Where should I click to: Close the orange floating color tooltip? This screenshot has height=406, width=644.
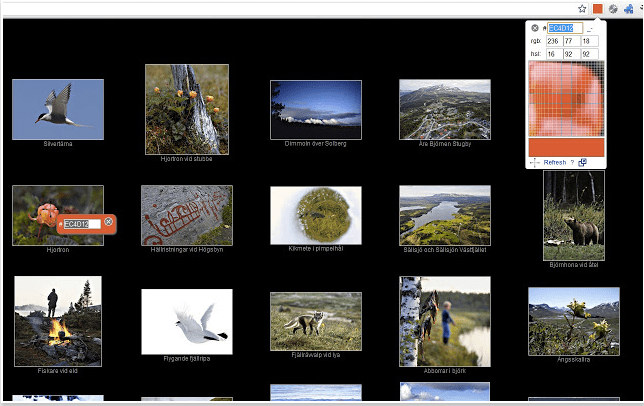point(108,222)
